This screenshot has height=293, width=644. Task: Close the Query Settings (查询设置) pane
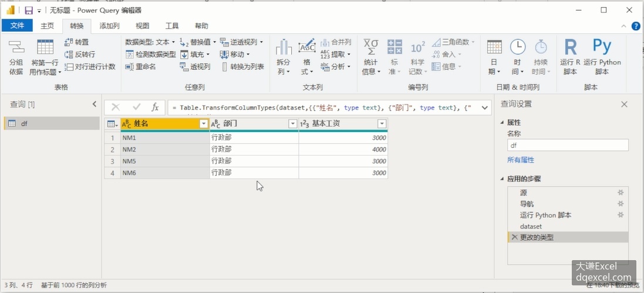pyautogui.click(x=624, y=105)
